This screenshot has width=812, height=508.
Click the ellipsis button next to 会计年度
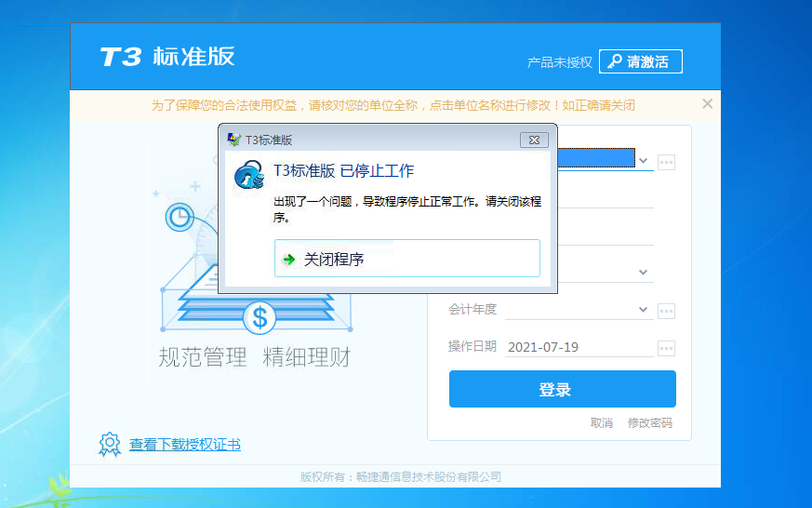coord(667,312)
